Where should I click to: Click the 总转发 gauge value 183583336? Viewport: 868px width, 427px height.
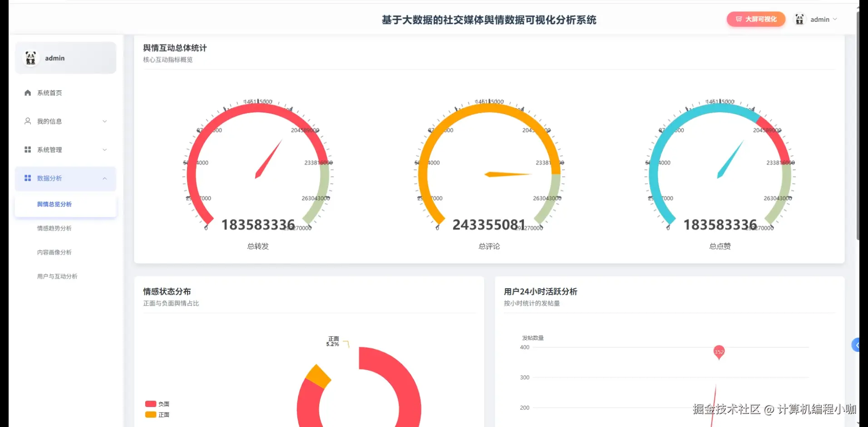(x=258, y=225)
